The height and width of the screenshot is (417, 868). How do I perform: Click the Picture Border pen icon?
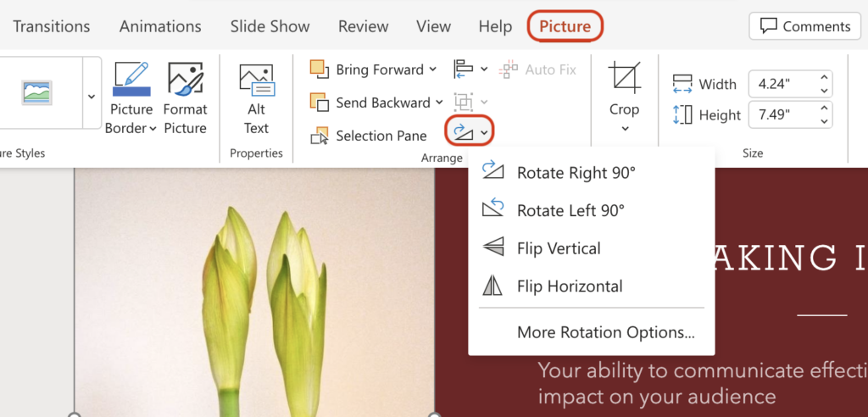click(x=131, y=79)
